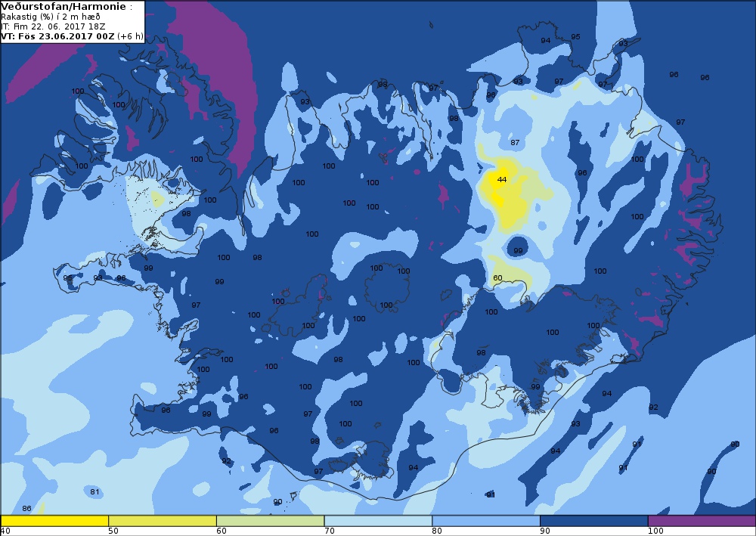Click the legend scale label '50'
Image resolution: width=756 pixels, height=536 pixels.
tap(113, 531)
